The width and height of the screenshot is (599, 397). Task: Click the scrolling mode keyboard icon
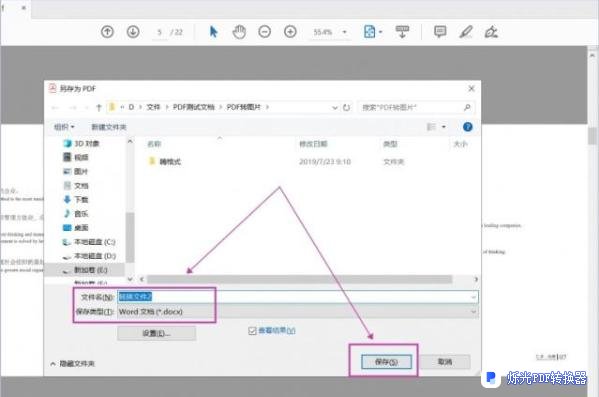(x=402, y=32)
